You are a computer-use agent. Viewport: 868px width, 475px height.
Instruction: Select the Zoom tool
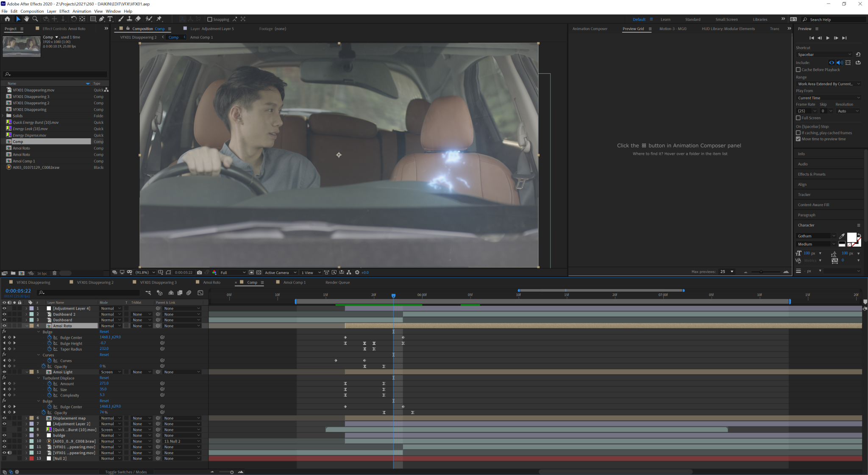click(x=35, y=19)
